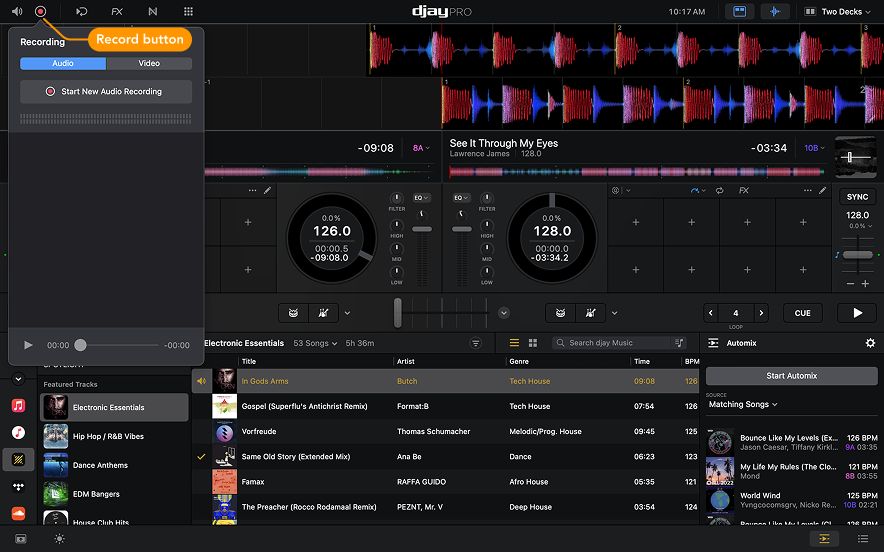Toggle the waveform display button
Screen dimensions: 884x552
point(775,11)
